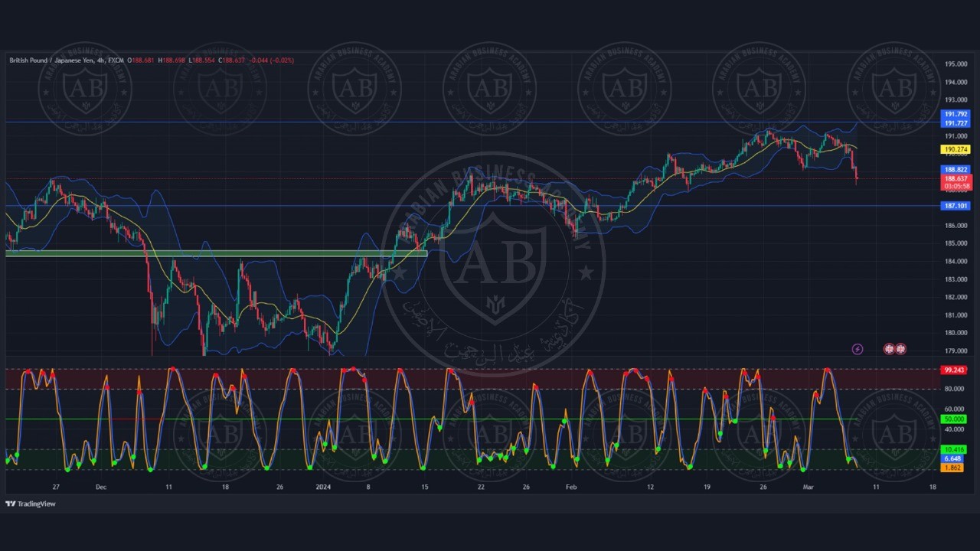This screenshot has height=551, width=980.
Task: Click the 195.000 price axis value
Action: coord(955,64)
